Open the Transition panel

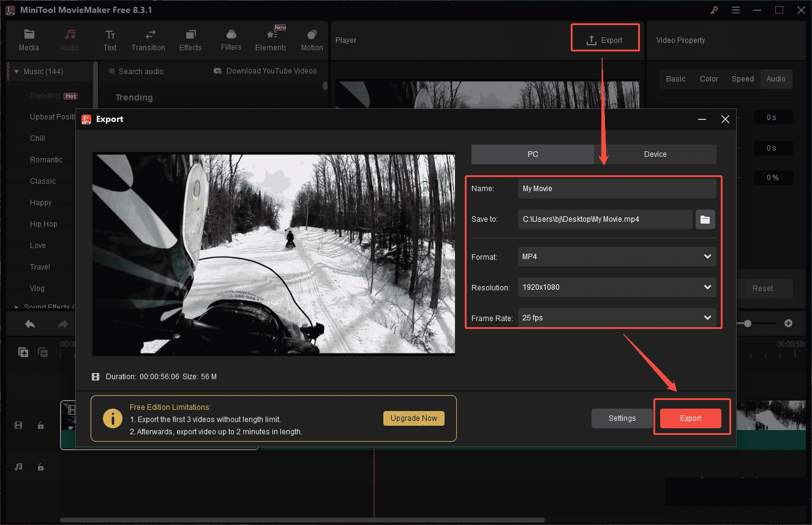pos(148,39)
